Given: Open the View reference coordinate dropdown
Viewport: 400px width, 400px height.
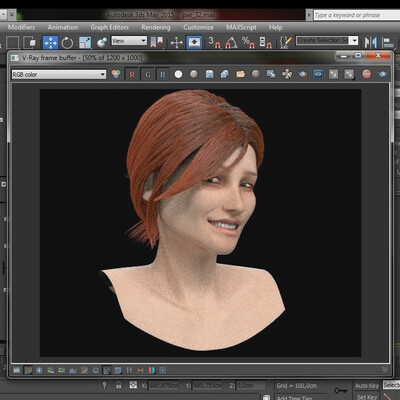Looking at the screenshot, I should (x=129, y=41).
